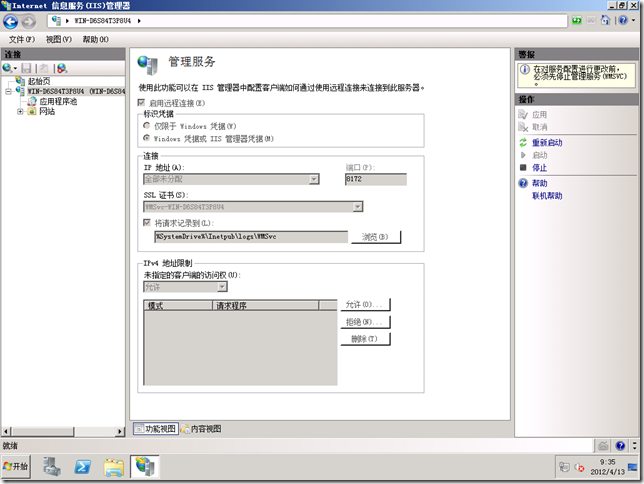Screen dimensions: 644x484
Task: Click the delete connection icon in Connections toolbar
Action: (x=62, y=68)
